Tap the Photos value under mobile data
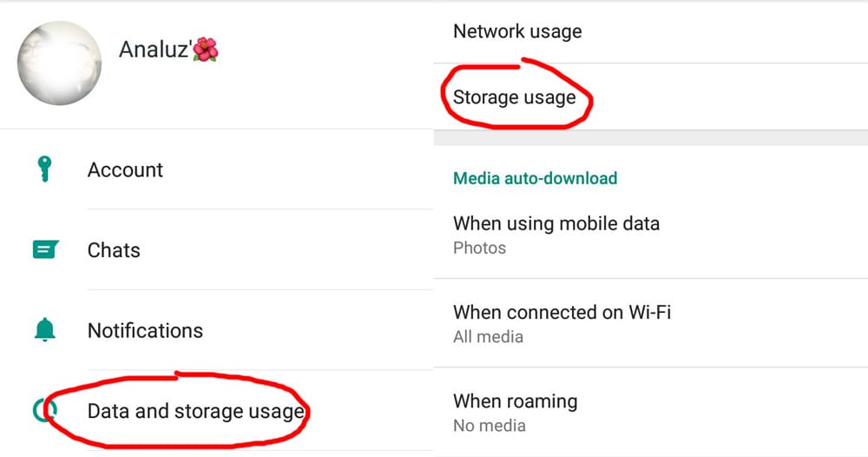Screen dimensions: 868x457 [x=479, y=248]
